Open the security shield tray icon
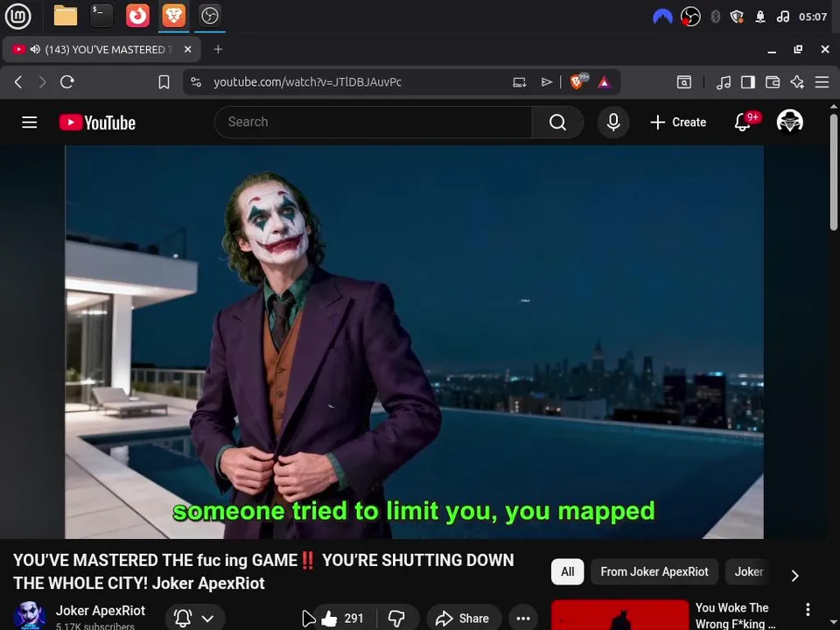This screenshot has width=840, height=630. 737,17
